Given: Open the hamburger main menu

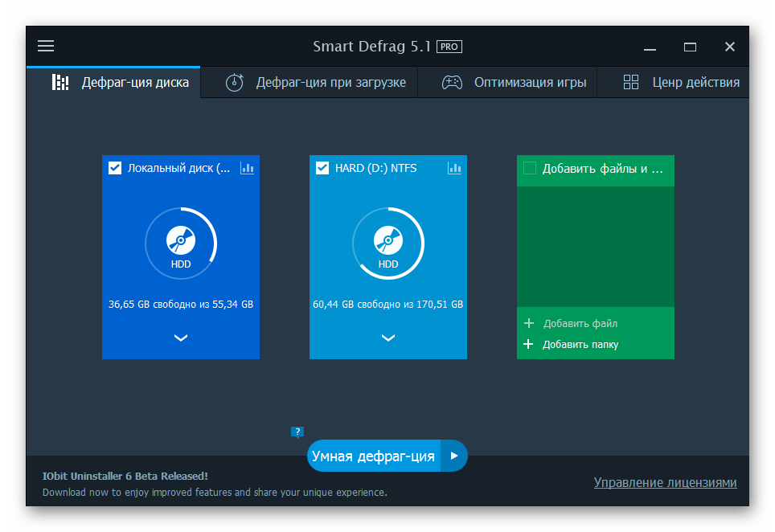Looking at the screenshot, I should tap(46, 46).
